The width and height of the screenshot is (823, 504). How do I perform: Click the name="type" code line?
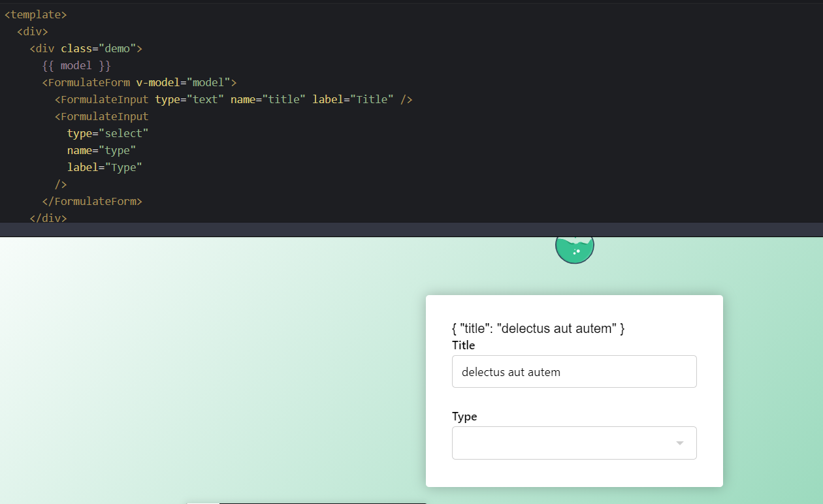[x=101, y=150]
